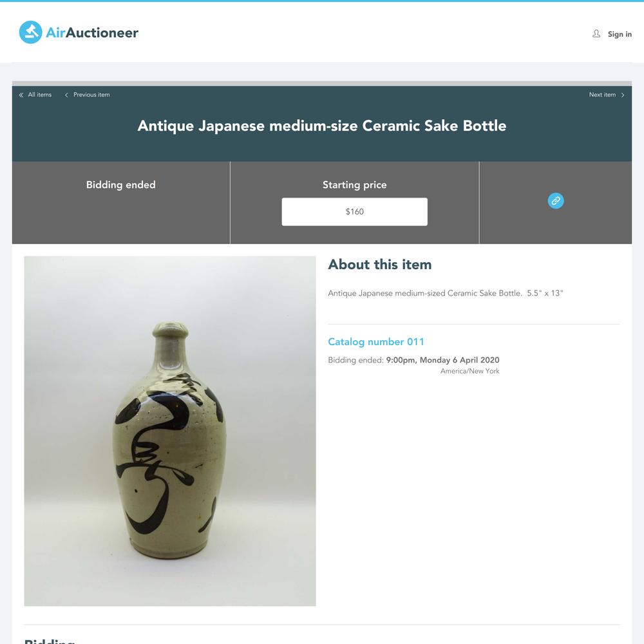
Task: Open the Sign in link
Action: [620, 34]
